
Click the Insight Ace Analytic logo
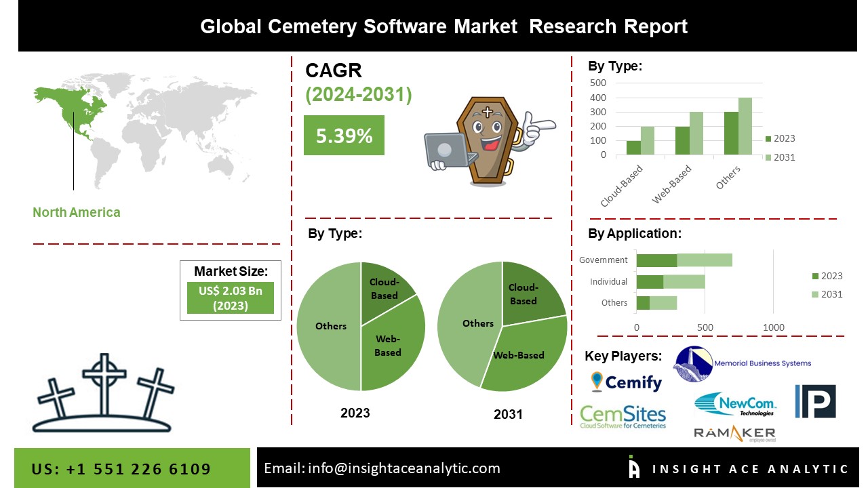click(738, 468)
